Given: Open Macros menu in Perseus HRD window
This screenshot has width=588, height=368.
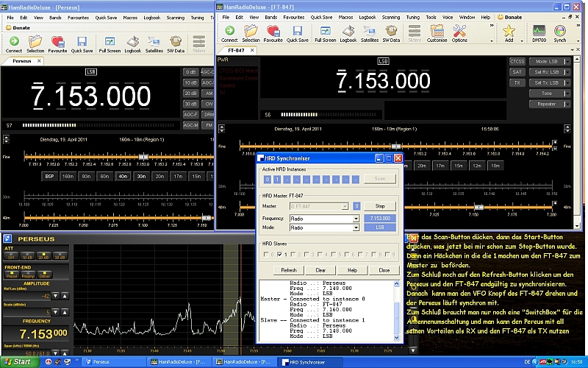Looking at the screenshot, I should pos(130,18).
